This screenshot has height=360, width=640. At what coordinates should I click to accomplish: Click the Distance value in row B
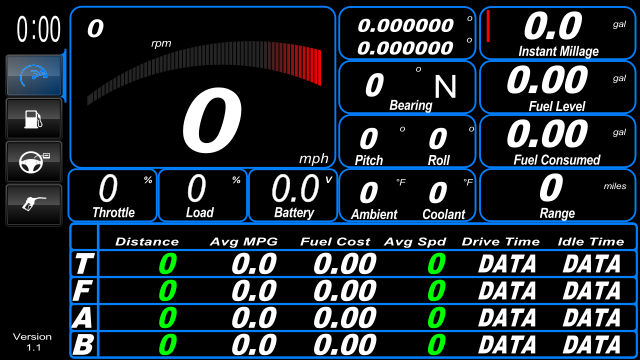168,345
